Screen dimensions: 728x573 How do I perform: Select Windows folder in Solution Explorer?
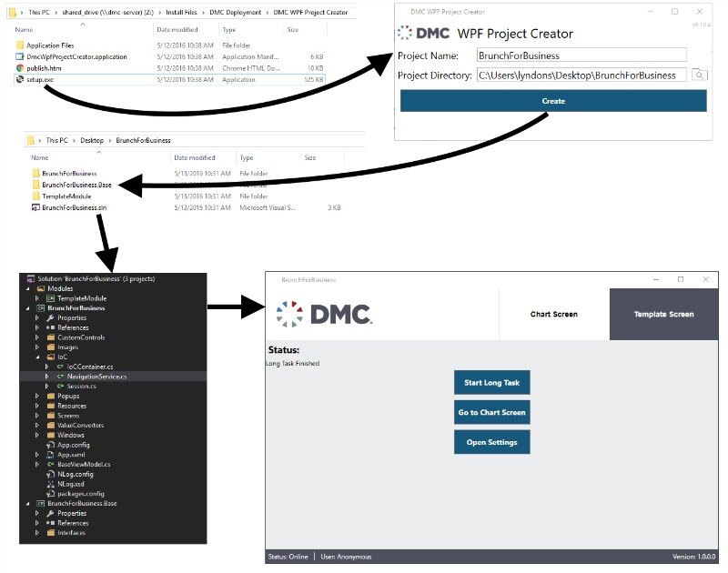pyautogui.click(x=71, y=435)
